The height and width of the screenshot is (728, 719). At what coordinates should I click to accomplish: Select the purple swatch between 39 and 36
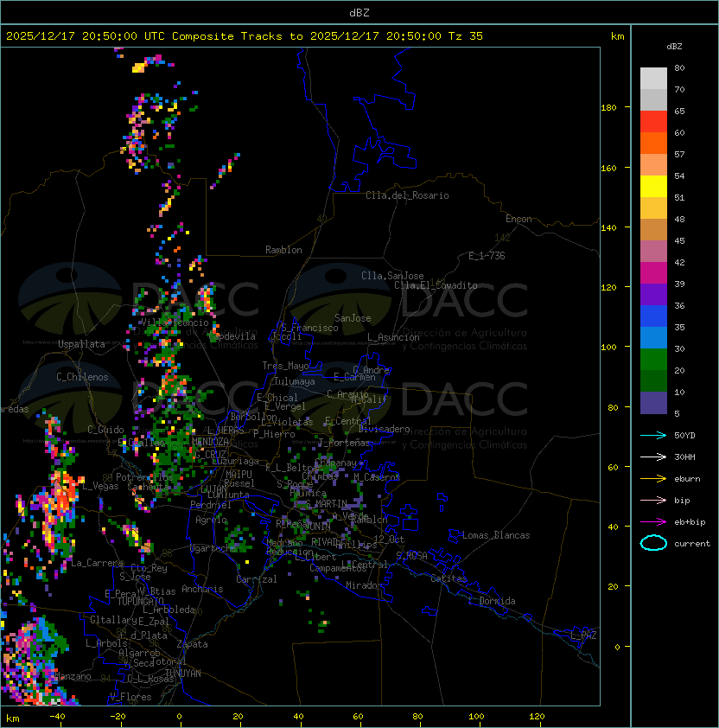(653, 295)
